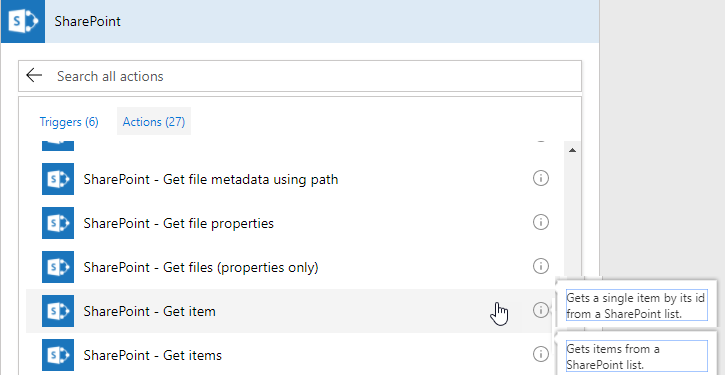Go back using the left arrow icon
The image size is (725, 375).
pos(34,75)
